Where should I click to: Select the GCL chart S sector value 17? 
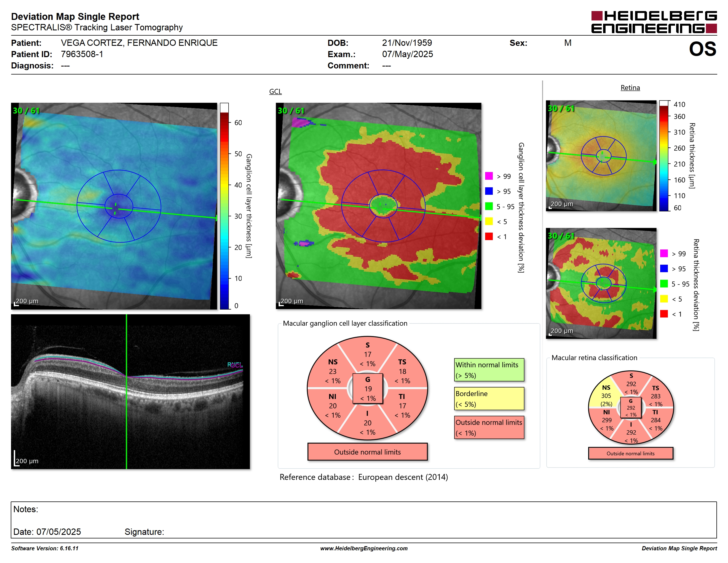(367, 354)
